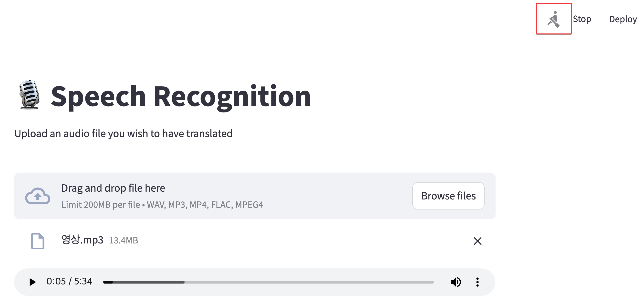The width and height of the screenshot is (644, 308).
Task: Select the 영상.mp3 file name
Action: click(82, 240)
